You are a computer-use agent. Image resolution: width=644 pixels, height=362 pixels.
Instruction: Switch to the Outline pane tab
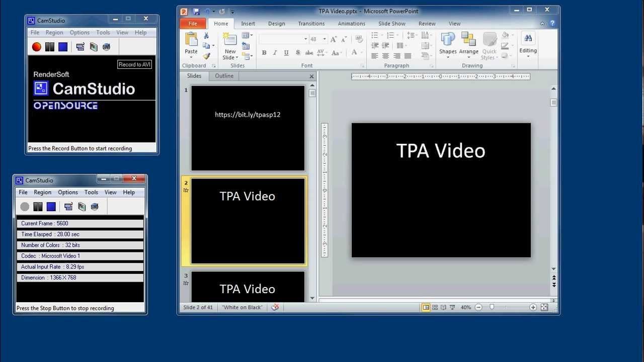pyautogui.click(x=224, y=76)
